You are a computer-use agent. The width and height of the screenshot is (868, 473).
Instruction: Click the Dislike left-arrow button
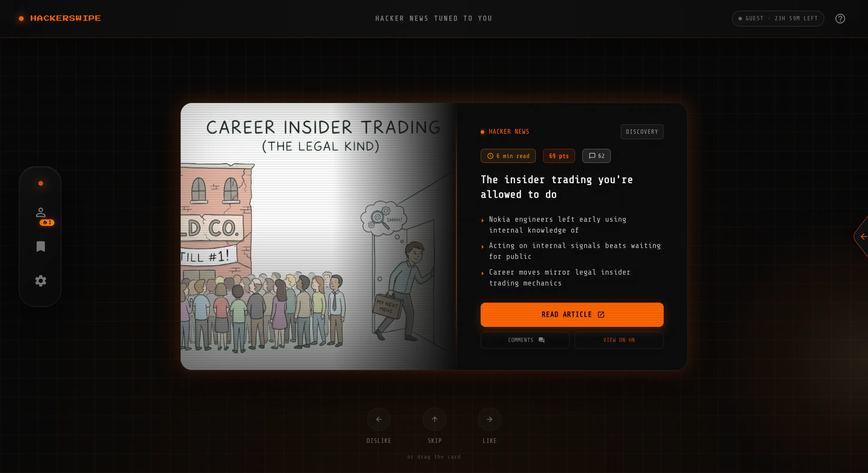[379, 419]
